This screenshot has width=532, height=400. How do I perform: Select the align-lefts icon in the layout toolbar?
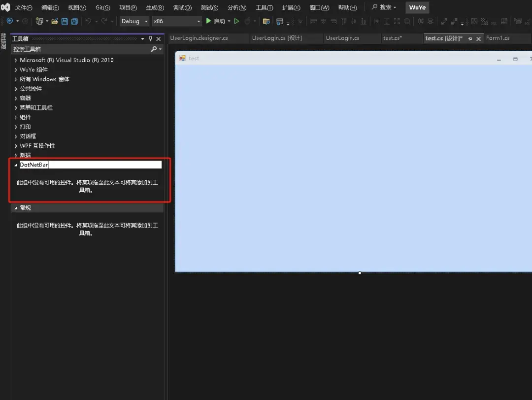click(x=314, y=21)
